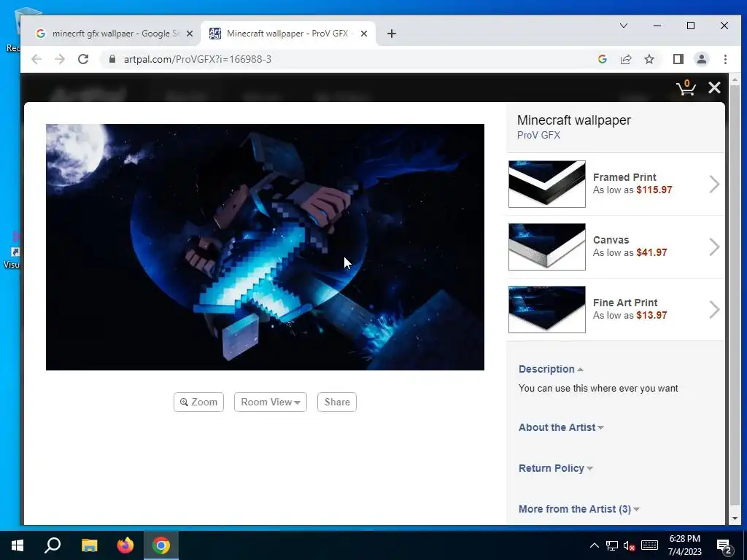Launch Firefox from the taskbar
Viewport: 747px width, 560px height.
pyautogui.click(x=125, y=545)
